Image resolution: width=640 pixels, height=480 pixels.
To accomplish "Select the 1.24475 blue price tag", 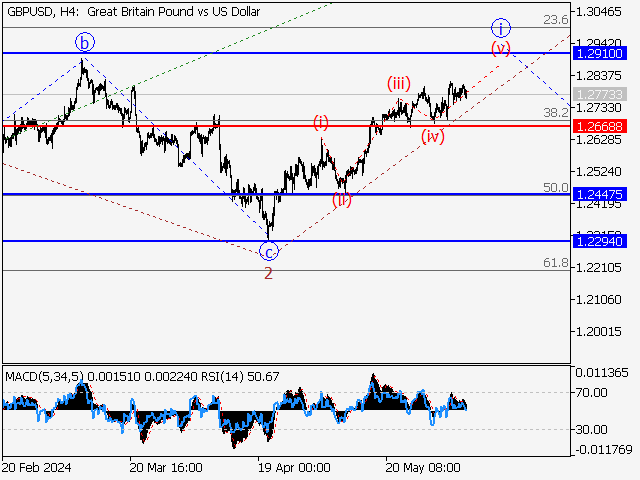I will pos(600,194).
